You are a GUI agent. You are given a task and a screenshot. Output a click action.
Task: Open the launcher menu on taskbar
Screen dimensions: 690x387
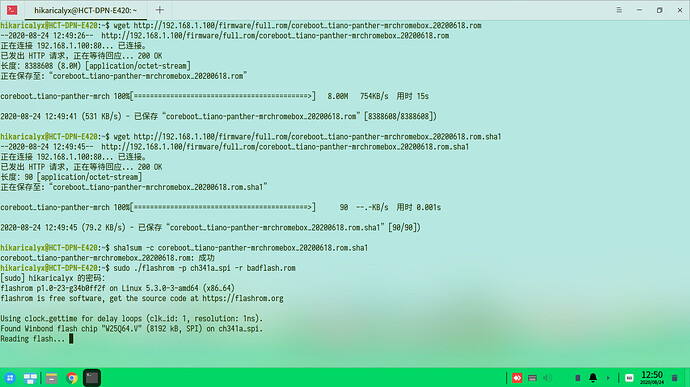(x=10, y=378)
